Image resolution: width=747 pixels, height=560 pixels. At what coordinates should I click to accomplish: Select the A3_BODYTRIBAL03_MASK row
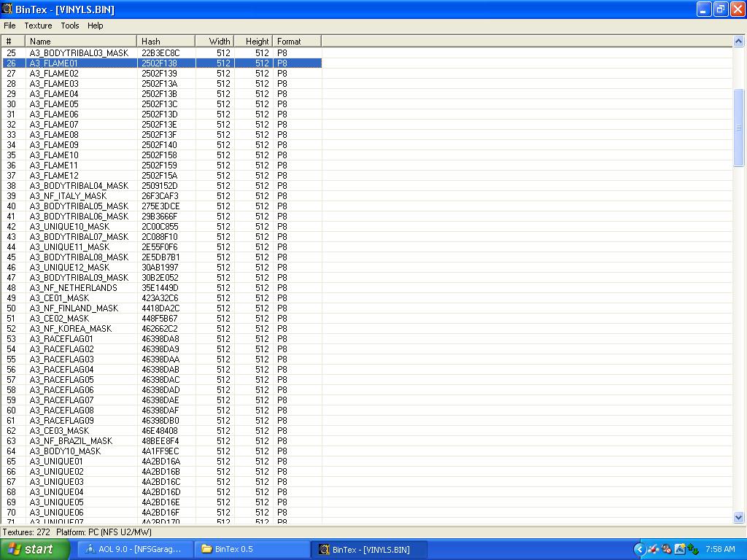[162, 52]
